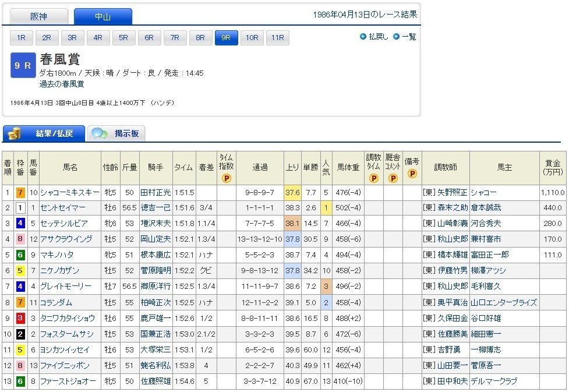Open the horse page for セントセイマー
Screen dimensions: 569x392
click(64, 207)
